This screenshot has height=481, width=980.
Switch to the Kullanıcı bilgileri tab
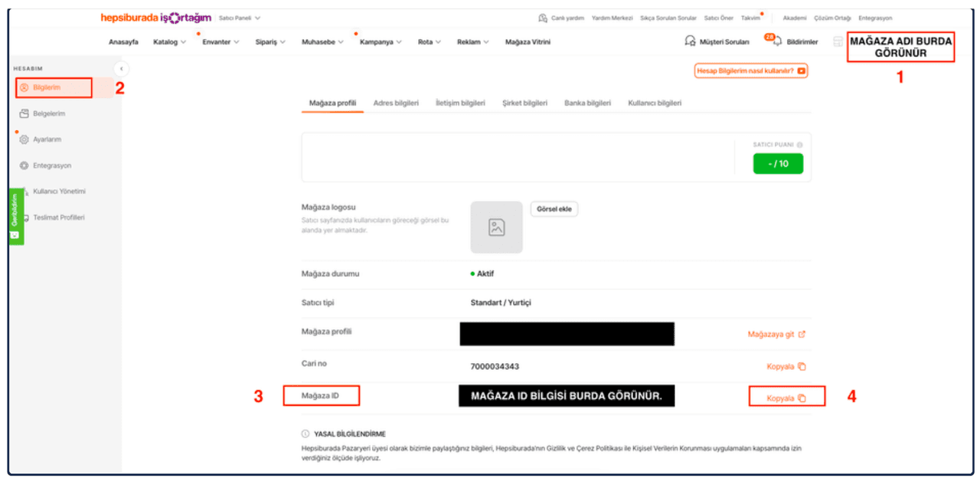point(655,103)
